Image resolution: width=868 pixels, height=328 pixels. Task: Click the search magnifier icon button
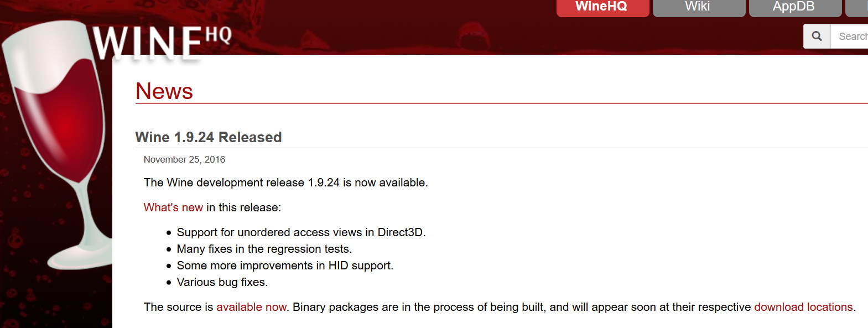tap(817, 37)
